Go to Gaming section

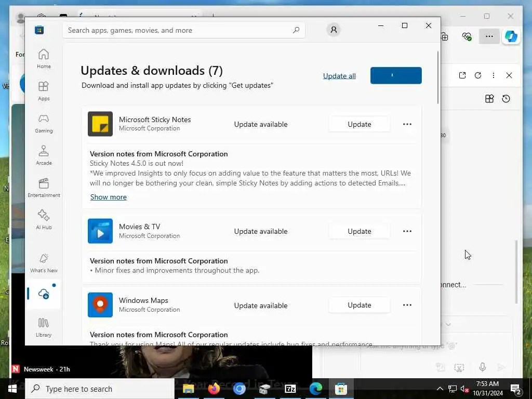[44, 123]
